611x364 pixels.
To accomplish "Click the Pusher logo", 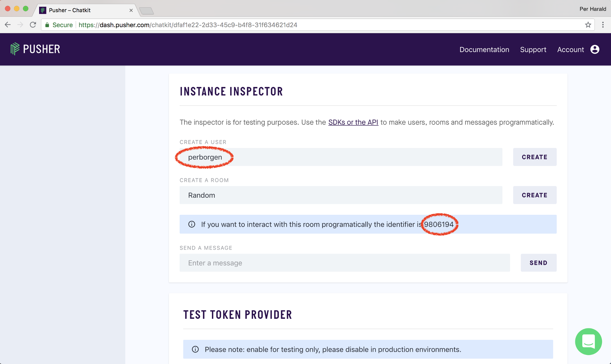I will point(35,49).
